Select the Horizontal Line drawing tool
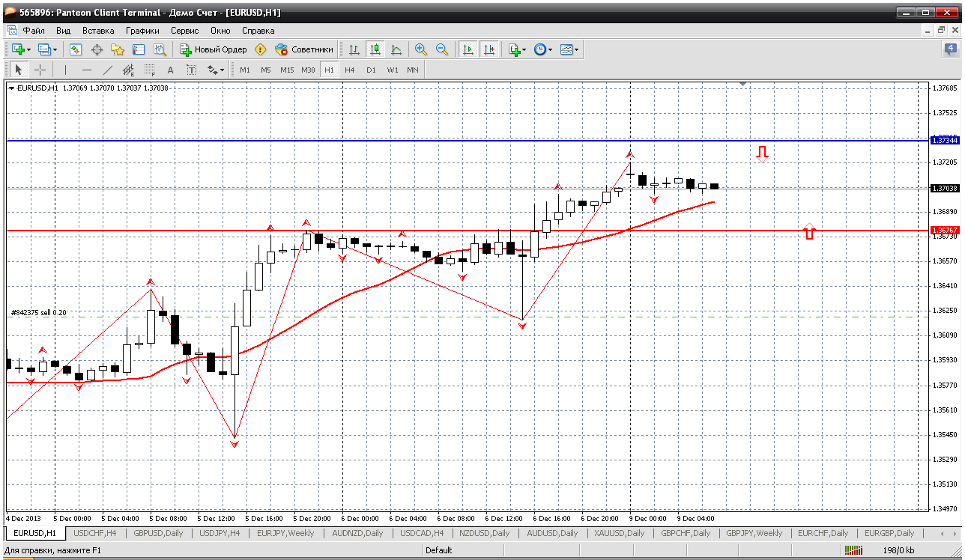This screenshot has height=560, width=965. [x=87, y=70]
